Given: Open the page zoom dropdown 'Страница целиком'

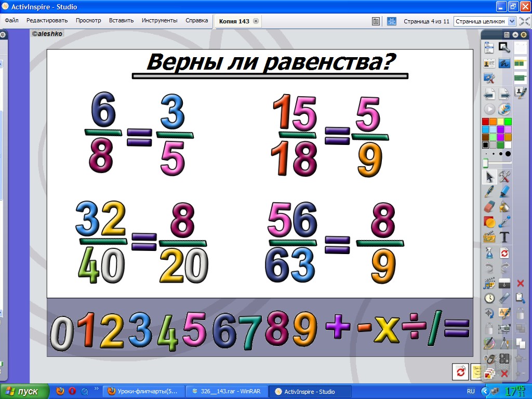Looking at the screenshot, I should (485, 21).
